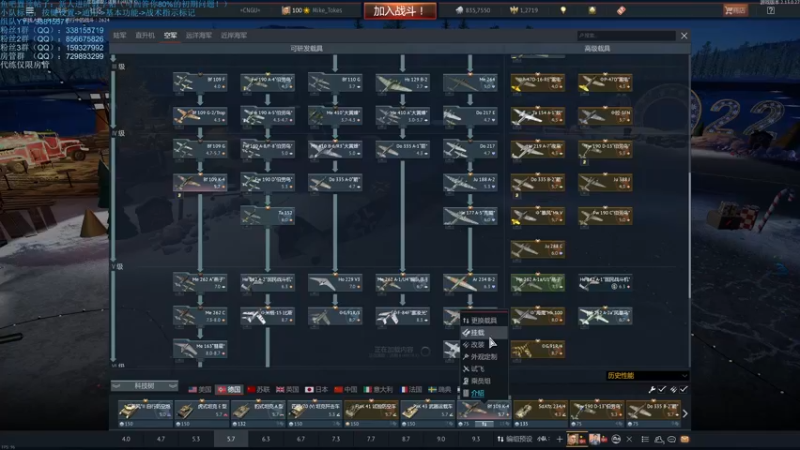This screenshot has width=800, height=450.
Task: Click the research tree search field
Action: [626, 35]
